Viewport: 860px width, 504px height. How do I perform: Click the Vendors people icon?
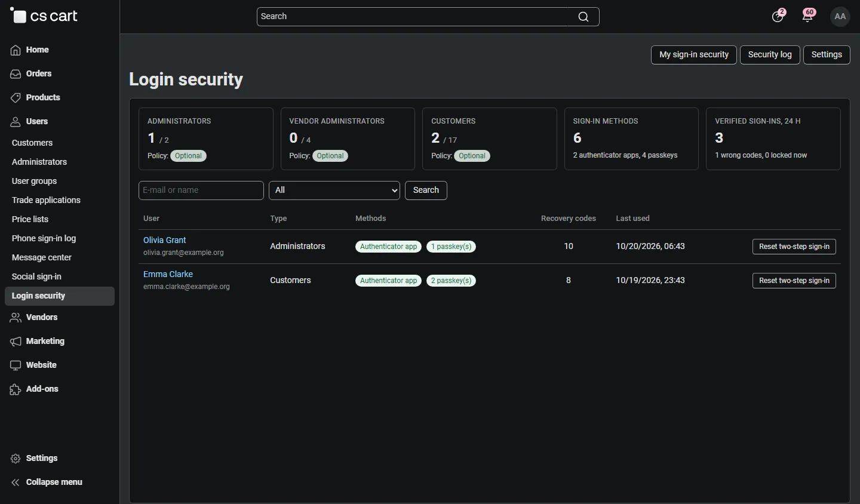[x=16, y=318]
